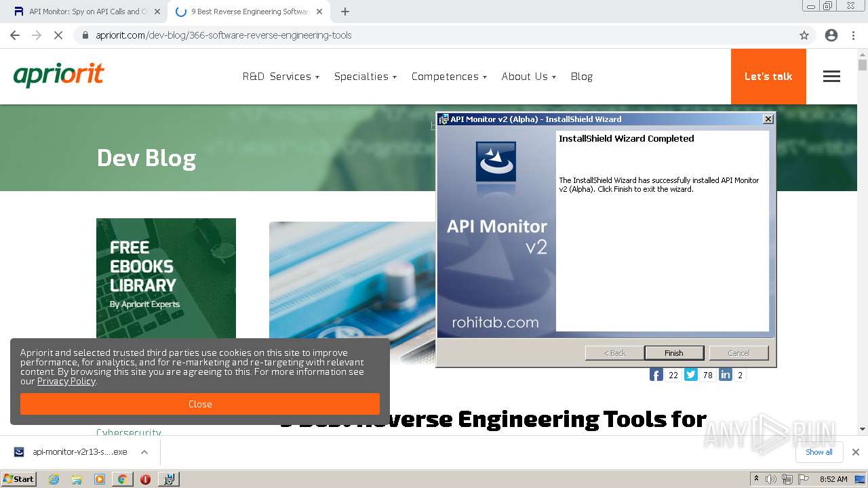This screenshot has width=868, height=488.
Task: Open the volume control in the tray
Action: [x=771, y=479]
